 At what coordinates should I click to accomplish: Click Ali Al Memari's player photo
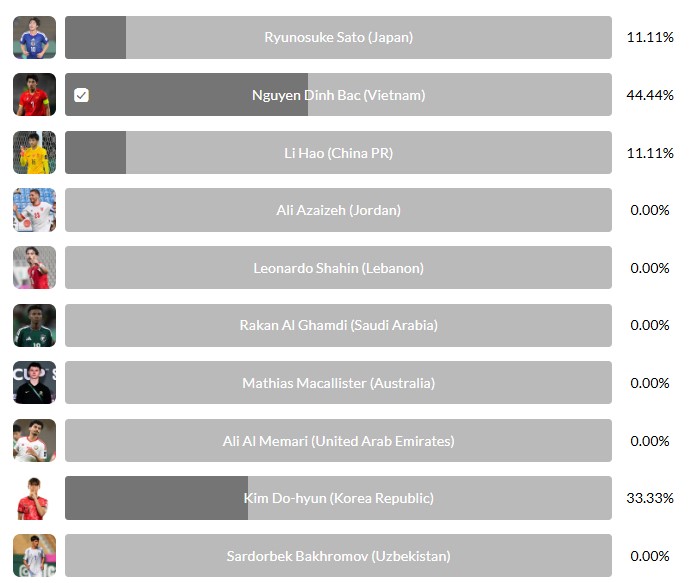click(34, 441)
